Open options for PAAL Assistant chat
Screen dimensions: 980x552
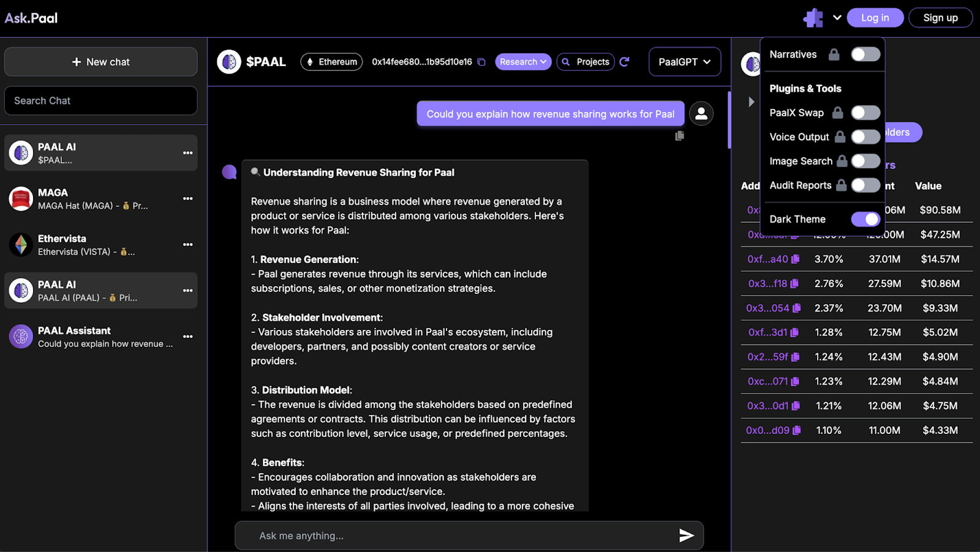[188, 336]
